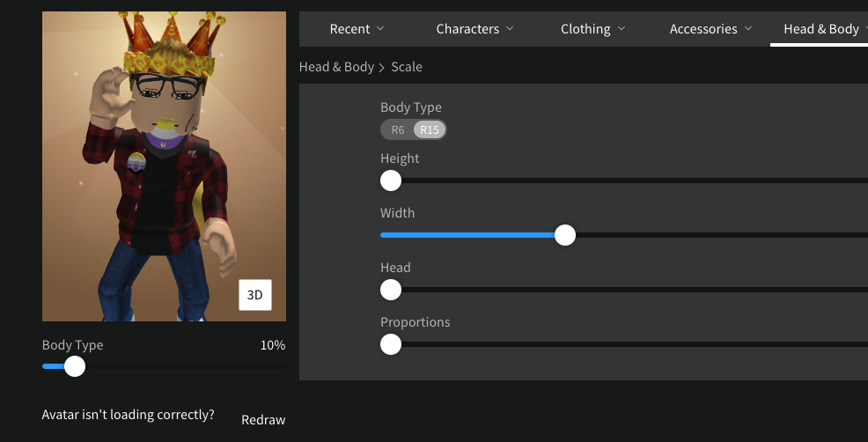Expand the chevron next to Accessories
Screen dimensions: 868x442
click(x=748, y=28)
